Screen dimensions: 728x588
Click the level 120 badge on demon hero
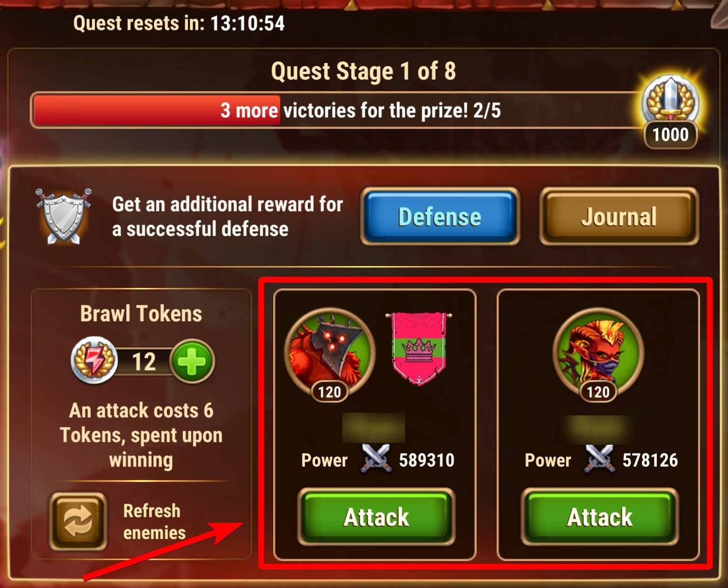coord(330,392)
